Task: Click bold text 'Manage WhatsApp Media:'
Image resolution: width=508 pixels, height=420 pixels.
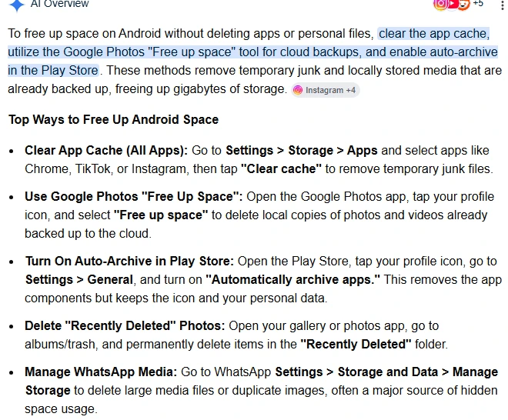Action: click(101, 372)
